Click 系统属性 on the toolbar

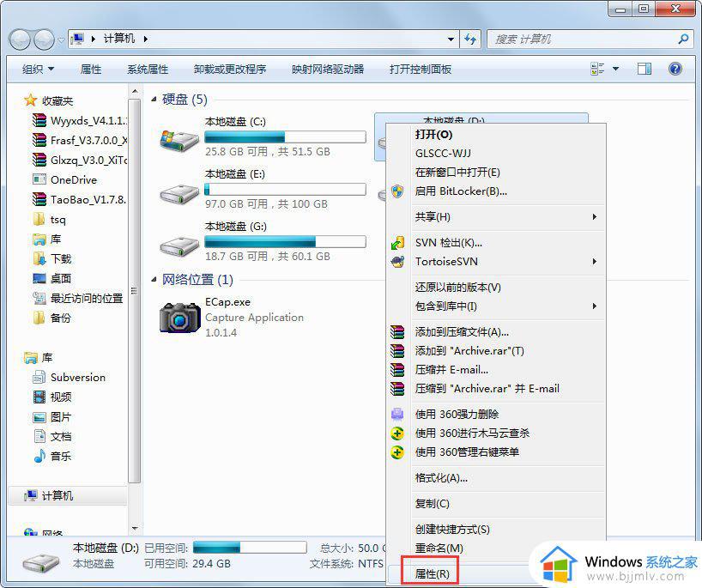pos(148,69)
